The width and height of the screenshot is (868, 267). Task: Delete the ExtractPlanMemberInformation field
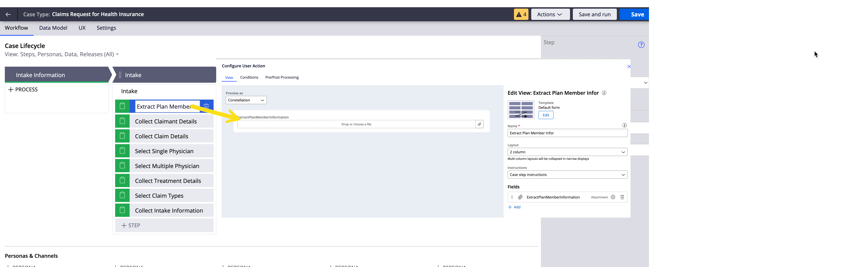tap(622, 197)
